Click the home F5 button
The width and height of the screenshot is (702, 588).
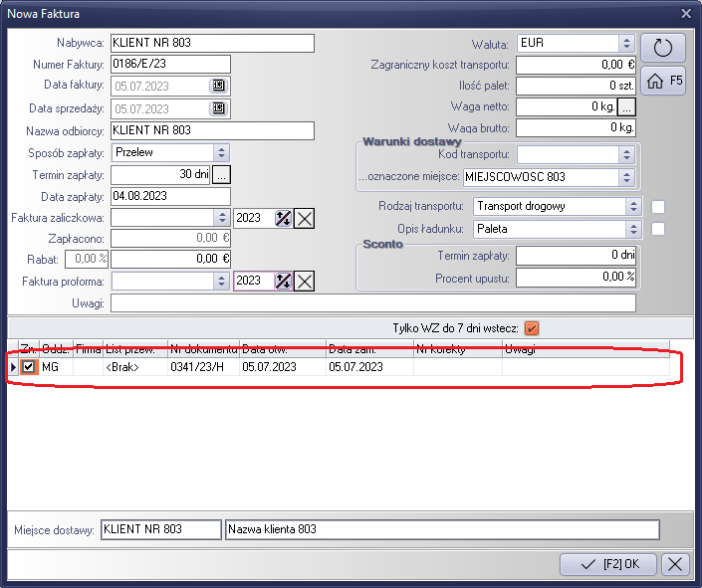663,82
